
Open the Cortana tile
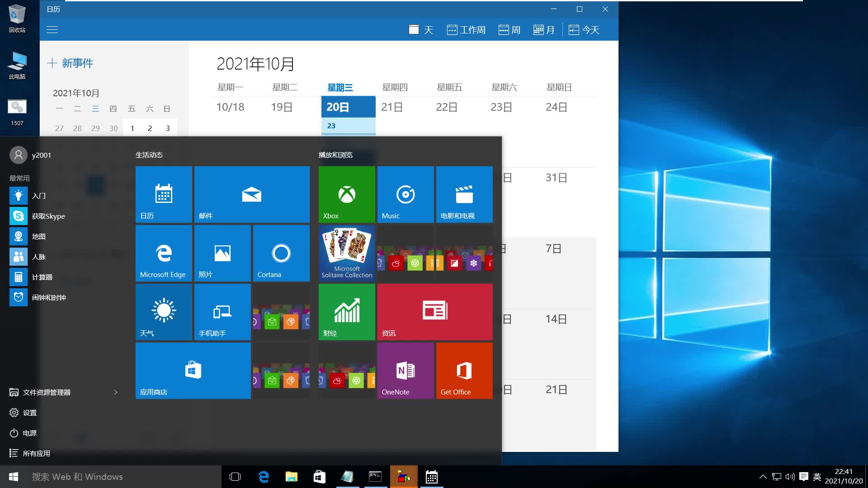click(x=281, y=253)
